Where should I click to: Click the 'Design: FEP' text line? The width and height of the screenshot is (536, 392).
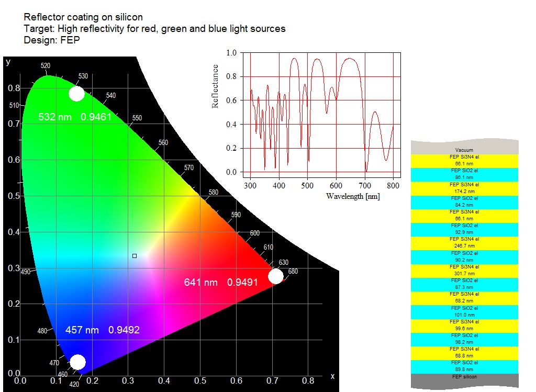point(52,40)
